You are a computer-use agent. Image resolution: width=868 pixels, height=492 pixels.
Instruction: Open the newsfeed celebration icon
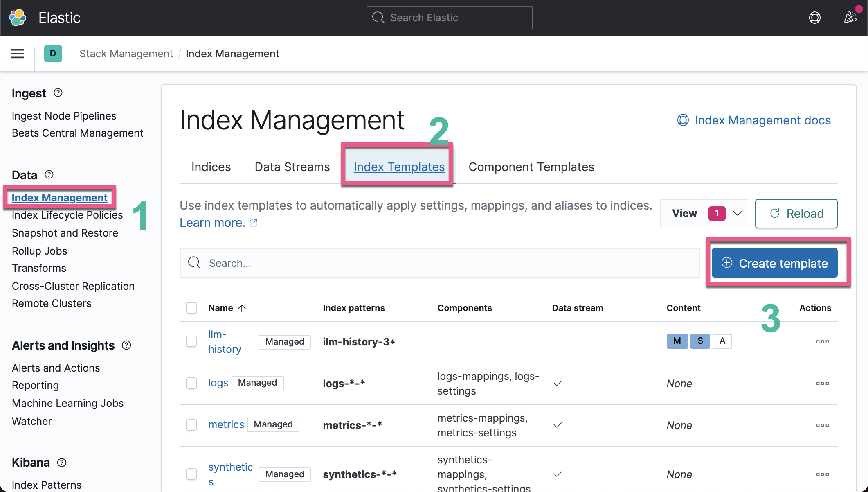[850, 18]
